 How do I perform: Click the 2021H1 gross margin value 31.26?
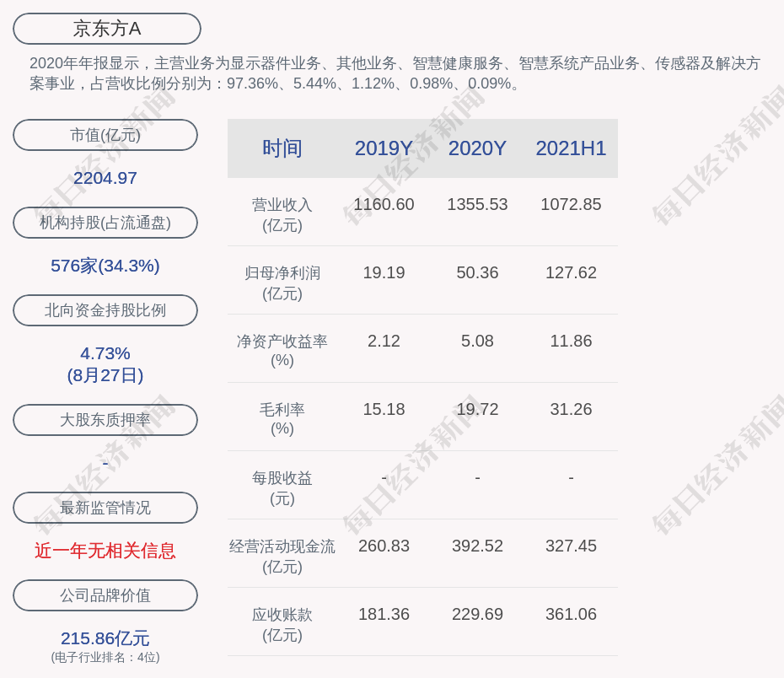[571, 409]
